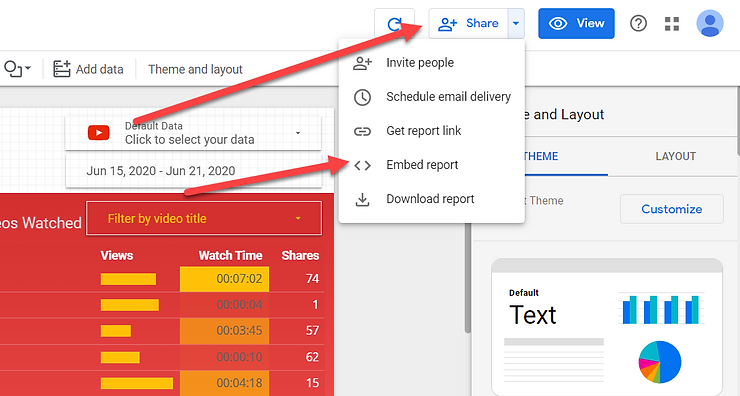Open the Default Data source selector
Image resolution: width=740 pixels, height=396 pixels.
point(193,133)
